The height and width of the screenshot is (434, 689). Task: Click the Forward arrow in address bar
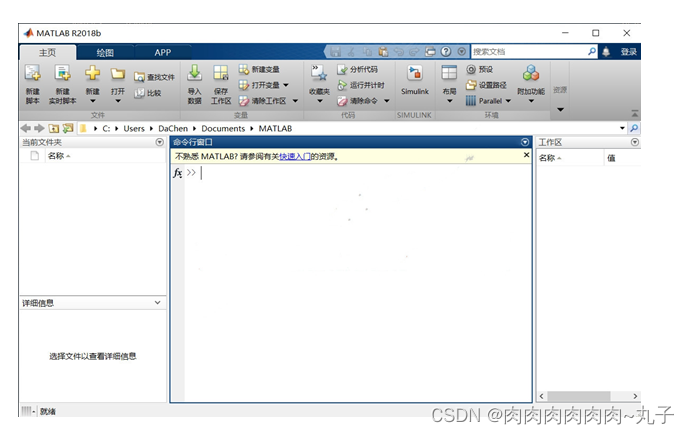40,128
